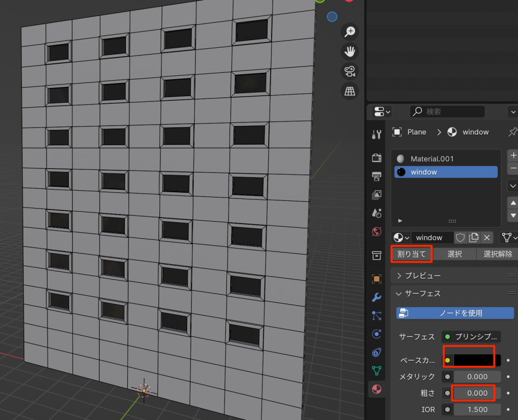Click the viewport zoom magnifier icon
Viewport: 518px width, 420px height.
point(350,31)
